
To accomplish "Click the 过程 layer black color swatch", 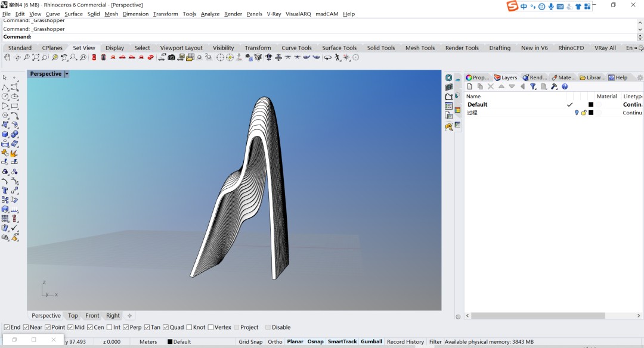I will [x=590, y=113].
